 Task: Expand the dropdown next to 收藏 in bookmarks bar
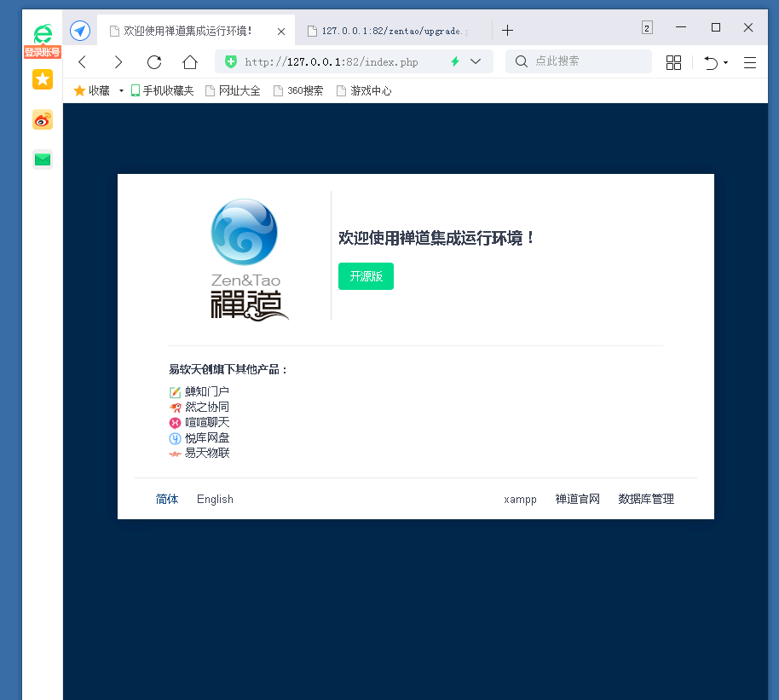121,90
